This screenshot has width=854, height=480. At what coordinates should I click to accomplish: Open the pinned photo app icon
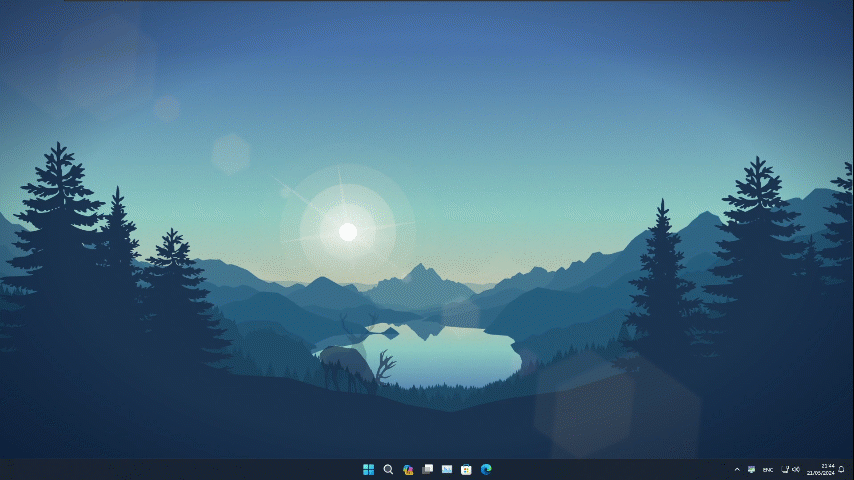tap(447, 469)
